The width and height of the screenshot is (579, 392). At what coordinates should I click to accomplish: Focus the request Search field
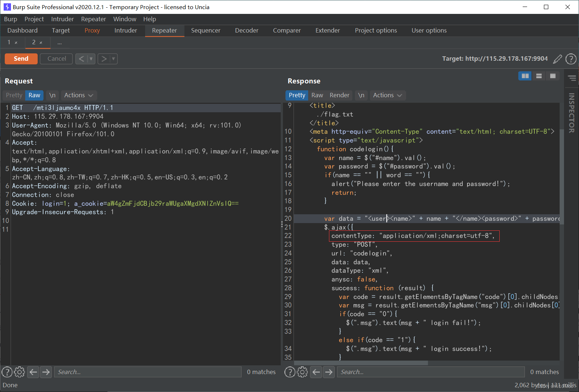(x=148, y=372)
